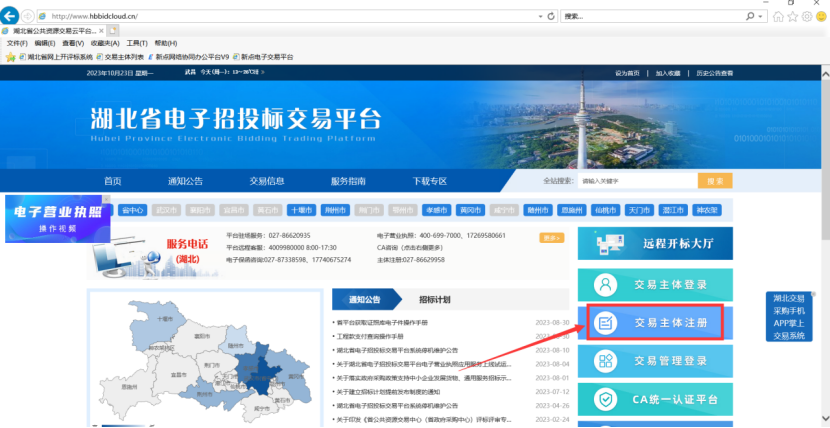The width and height of the screenshot is (830, 428).
Task: Click the 交易主体注册 registration icon
Action: (605, 323)
